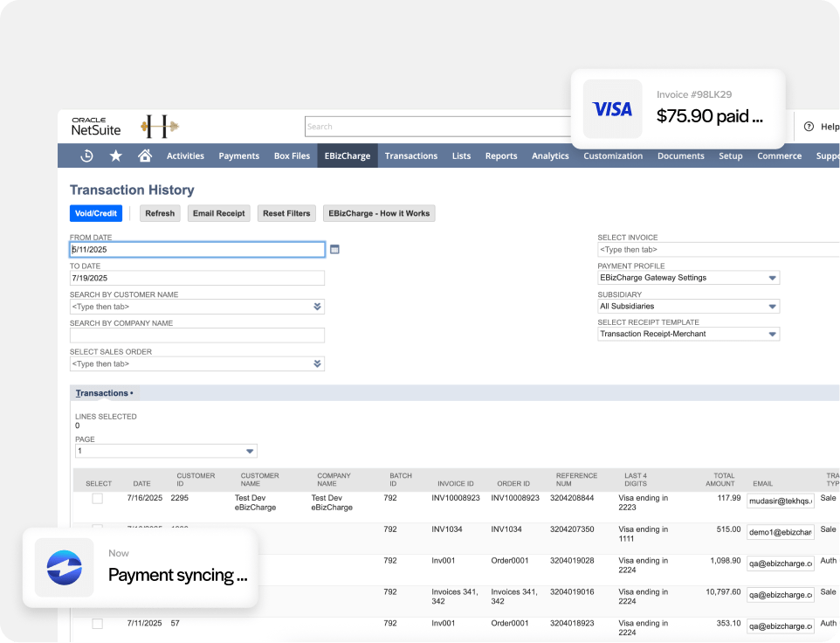Click the amount 1,098.90
Viewport: 840px width, 643px height.
[726, 561]
